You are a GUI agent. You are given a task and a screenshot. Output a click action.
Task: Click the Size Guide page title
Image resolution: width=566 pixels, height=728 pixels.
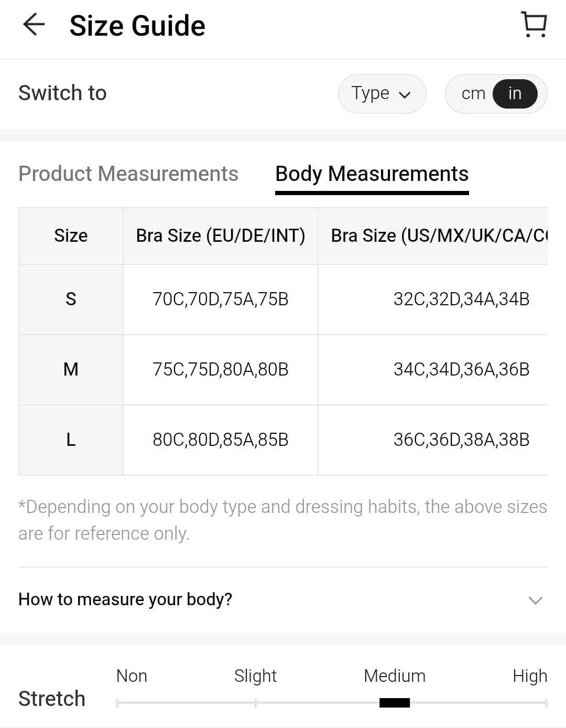click(137, 26)
